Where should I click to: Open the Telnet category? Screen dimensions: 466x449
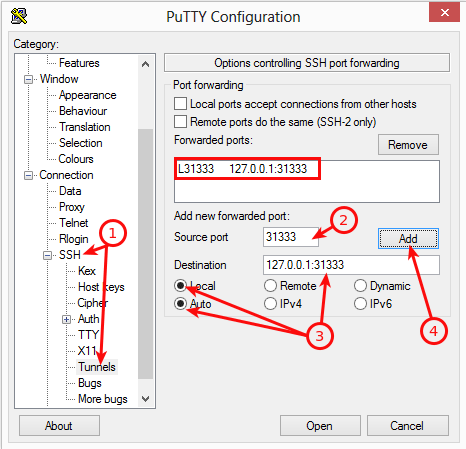tap(74, 223)
